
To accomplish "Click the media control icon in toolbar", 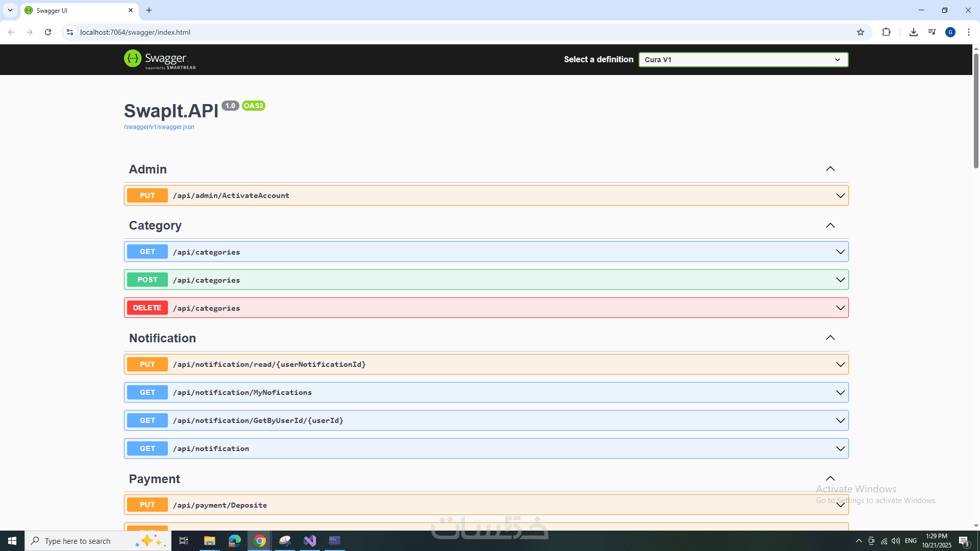I will pos(932,32).
